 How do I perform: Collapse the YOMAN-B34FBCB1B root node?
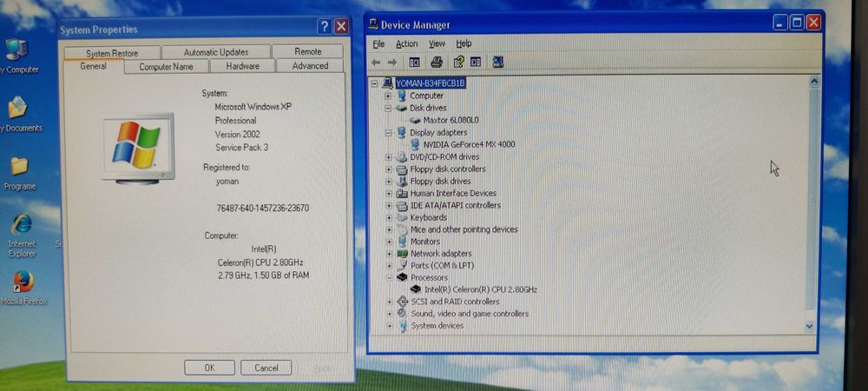[374, 83]
